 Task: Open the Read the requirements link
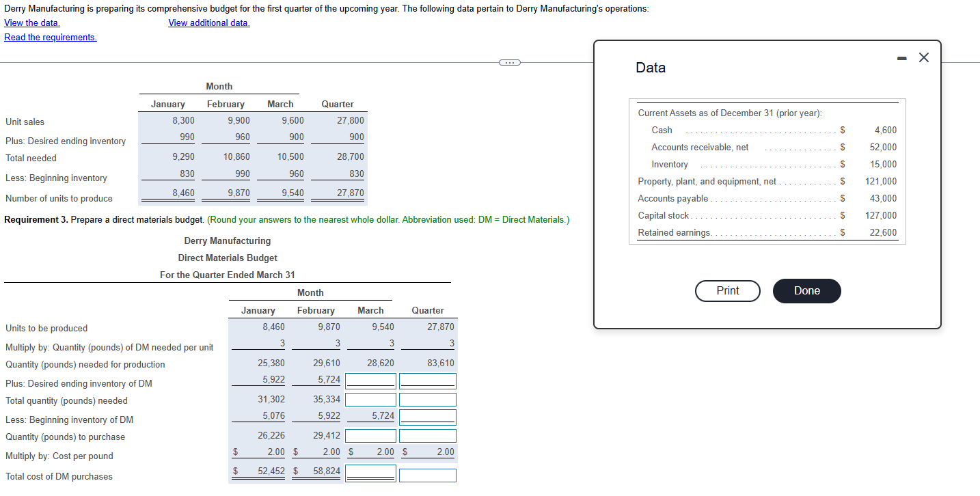51,37
